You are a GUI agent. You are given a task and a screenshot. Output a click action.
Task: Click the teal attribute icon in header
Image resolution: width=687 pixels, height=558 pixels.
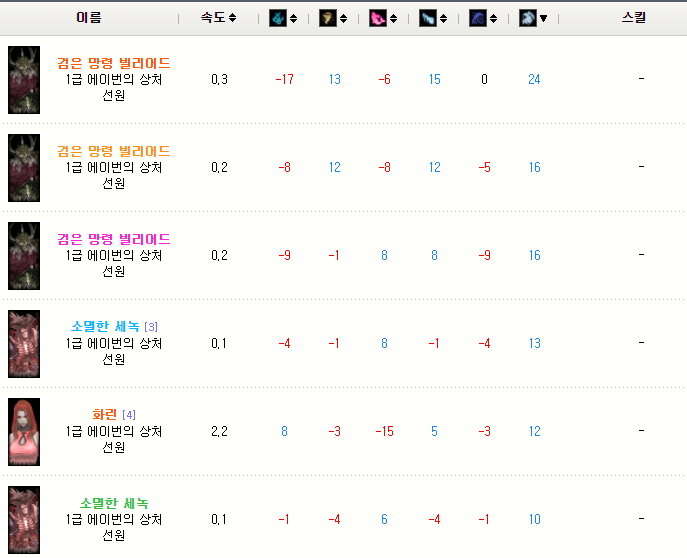[x=278, y=18]
